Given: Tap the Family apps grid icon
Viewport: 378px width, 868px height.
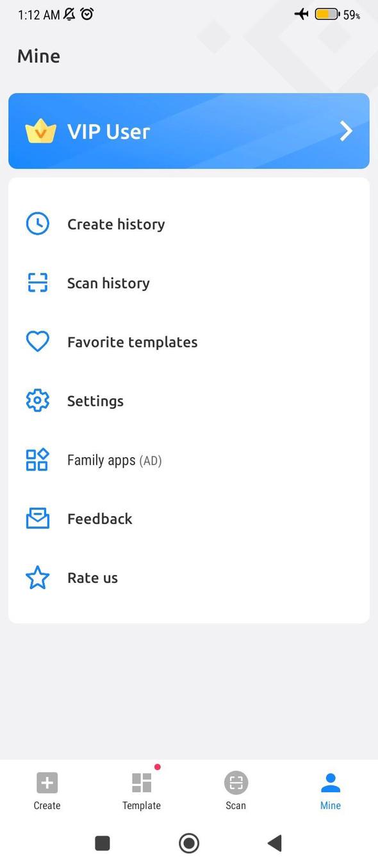Looking at the screenshot, I should point(37,459).
